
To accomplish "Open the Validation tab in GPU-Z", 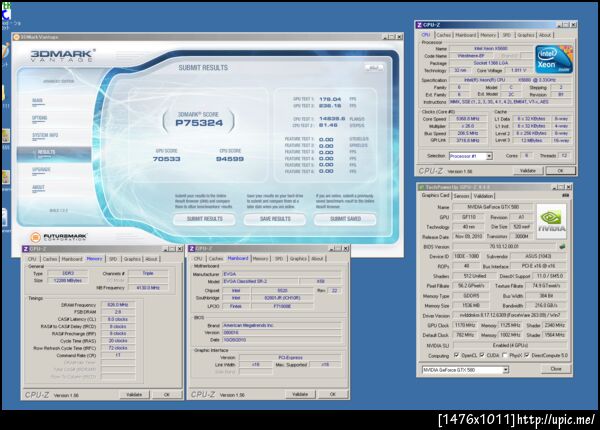I will (x=483, y=196).
